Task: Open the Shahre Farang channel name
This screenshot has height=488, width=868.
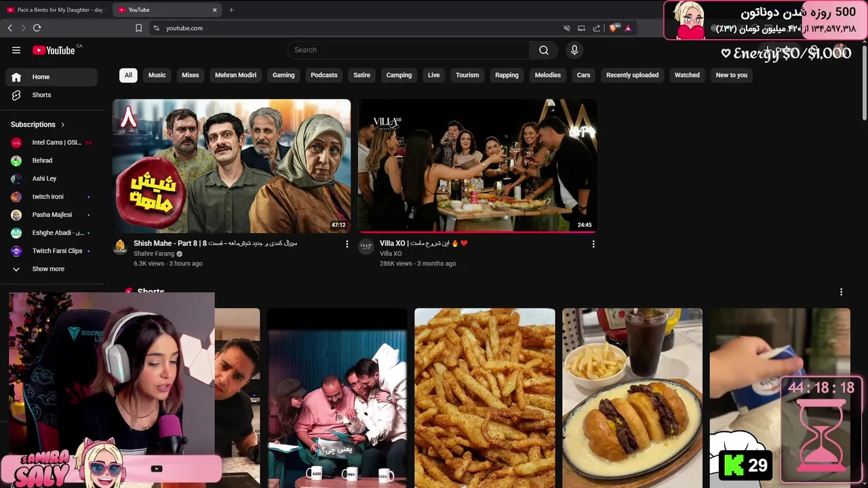Action: pos(154,253)
